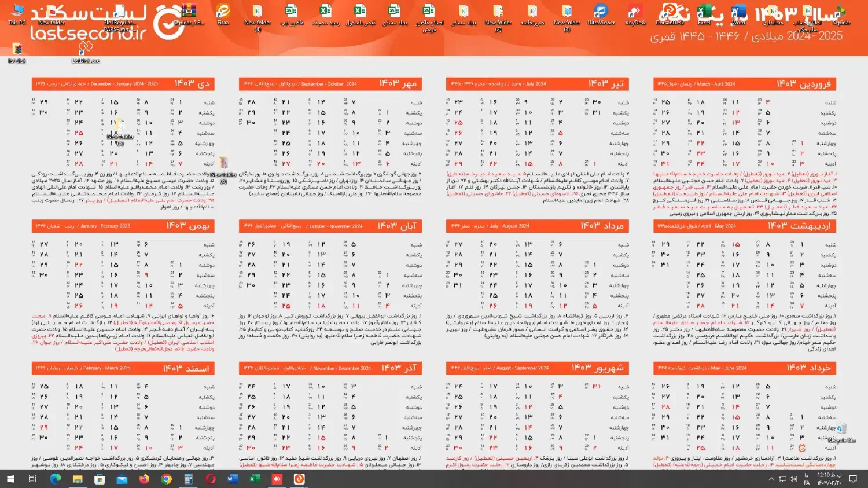The width and height of the screenshot is (868, 488).
Task: Select the New folder (5) icon
Action: coord(120,132)
